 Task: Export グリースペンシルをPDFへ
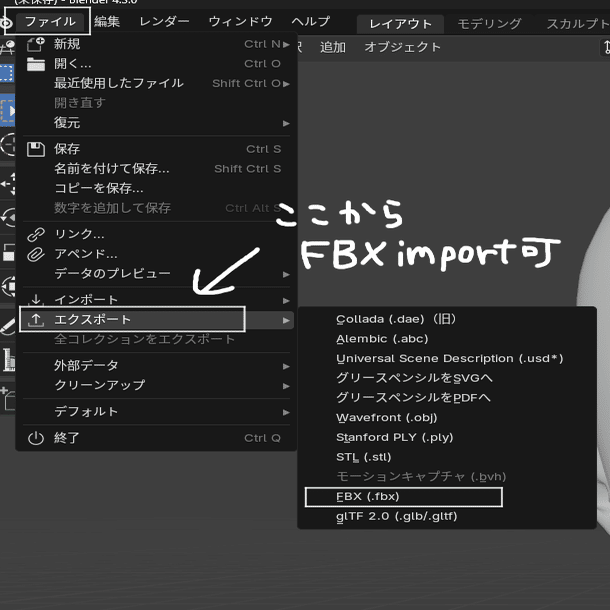[447, 398]
